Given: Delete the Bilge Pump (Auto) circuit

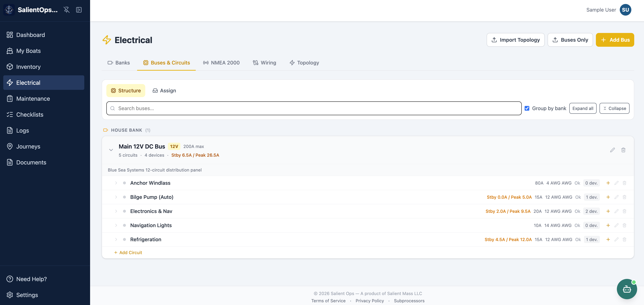Looking at the screenshot, I should point(624,197).
